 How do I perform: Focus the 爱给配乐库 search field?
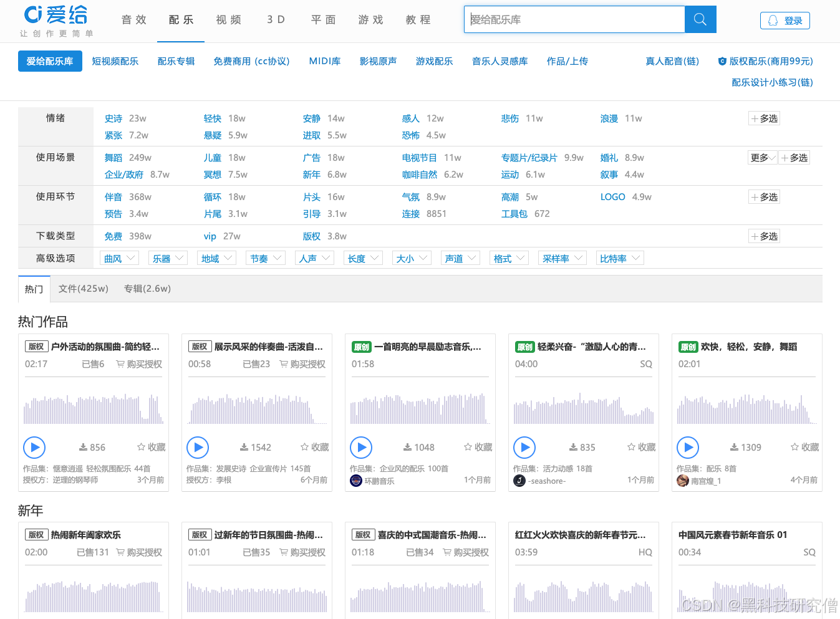pos(574,19)
